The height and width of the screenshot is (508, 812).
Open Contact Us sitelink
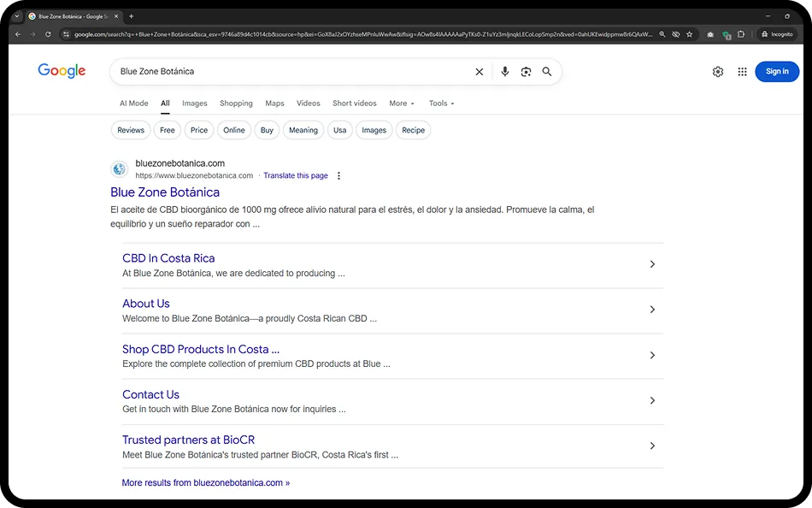click(150, 394)
